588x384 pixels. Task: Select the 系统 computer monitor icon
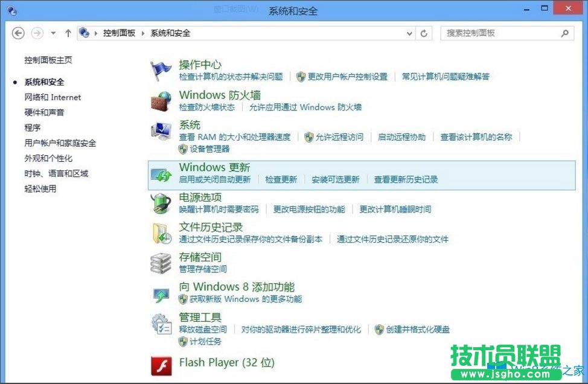tap(161, 132)
